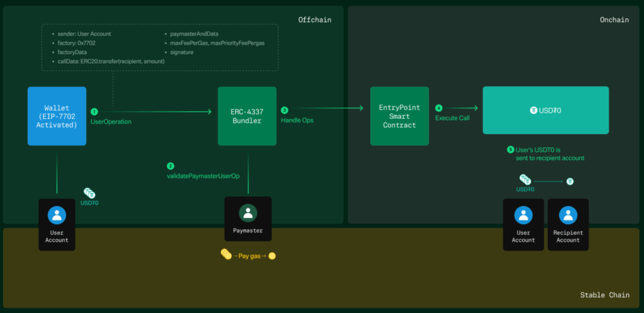Click the yellow gas coin stack under Paymaster
The image size is (644, 313).
pos(226,254)
